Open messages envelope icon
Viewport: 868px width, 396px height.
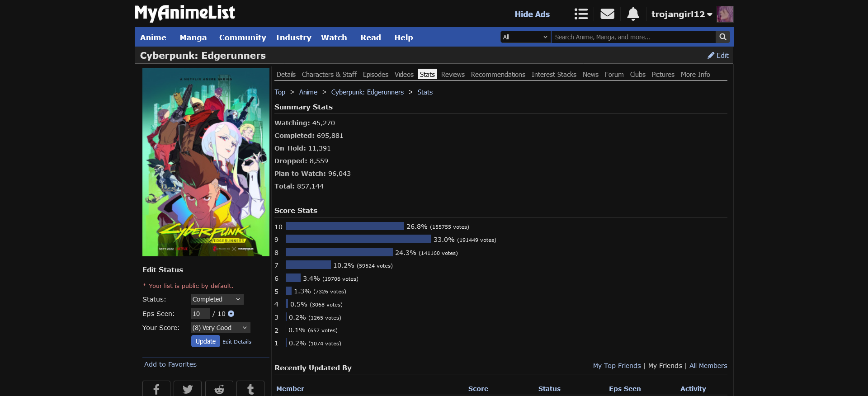607,14
